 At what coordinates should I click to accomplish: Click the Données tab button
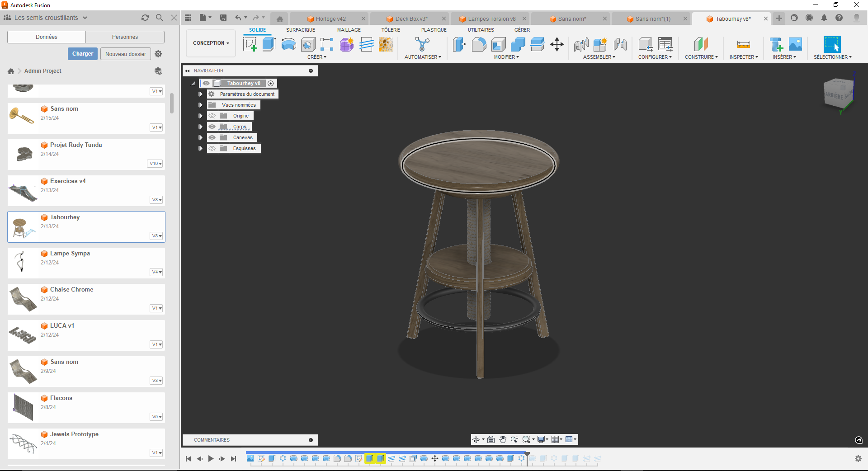coord(47,37)
